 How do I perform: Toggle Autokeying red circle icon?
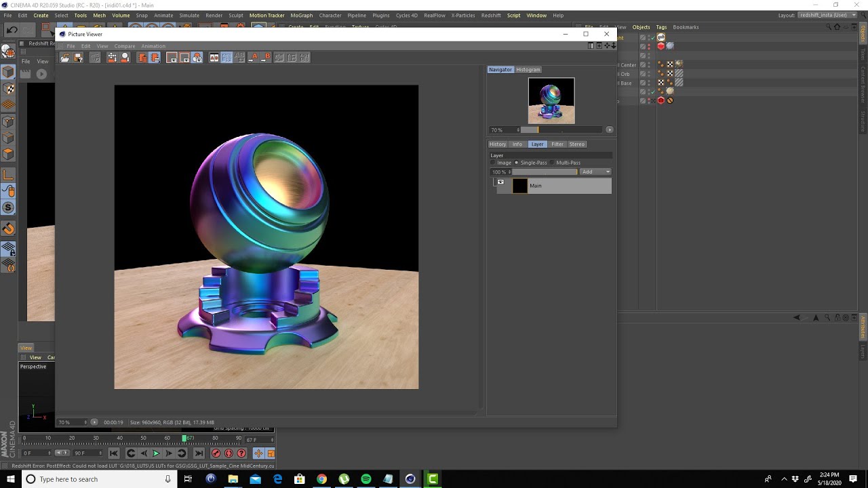click(x=229, y=453)
